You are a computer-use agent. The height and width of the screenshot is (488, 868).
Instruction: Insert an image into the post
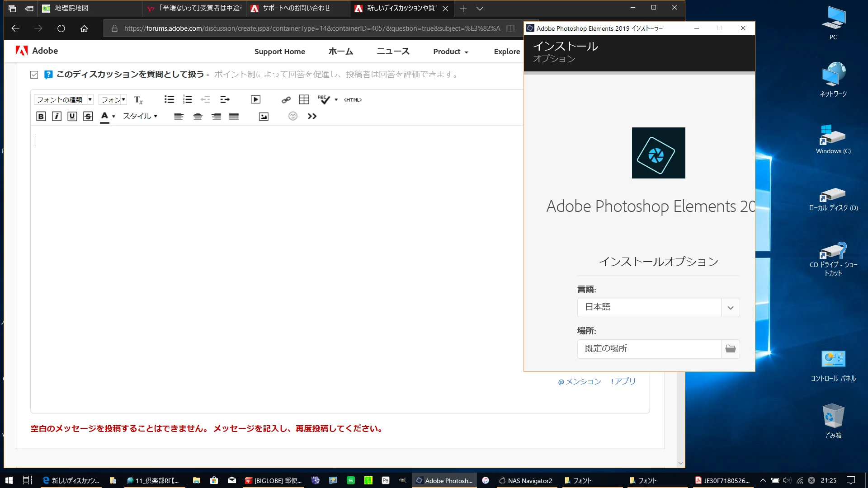tap(264, 117)
